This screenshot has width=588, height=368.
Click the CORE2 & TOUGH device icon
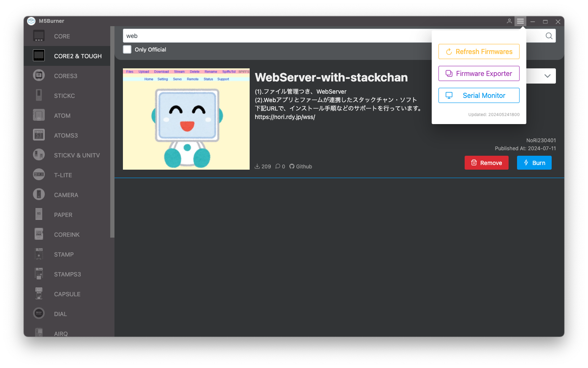pos(39,56)
